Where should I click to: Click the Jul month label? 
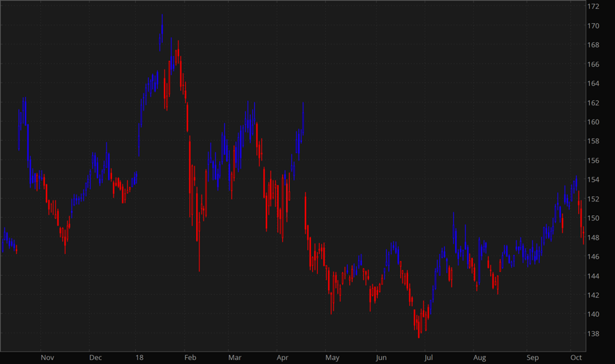428,358
